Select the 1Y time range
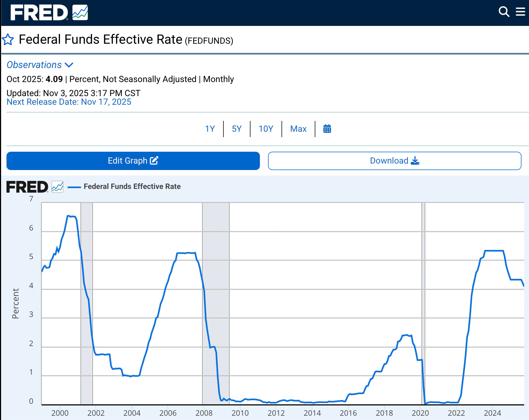Screen dimensions: 529x420 click(210, 129)
